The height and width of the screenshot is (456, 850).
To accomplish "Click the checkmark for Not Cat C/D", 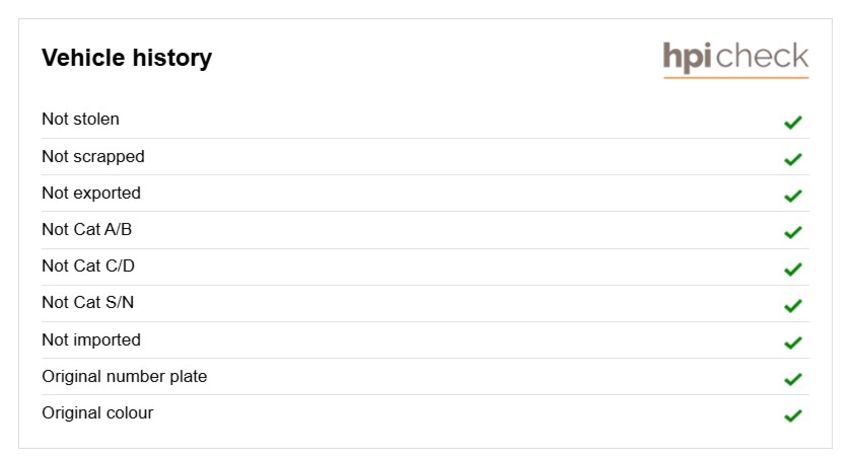I will [793, 269].
